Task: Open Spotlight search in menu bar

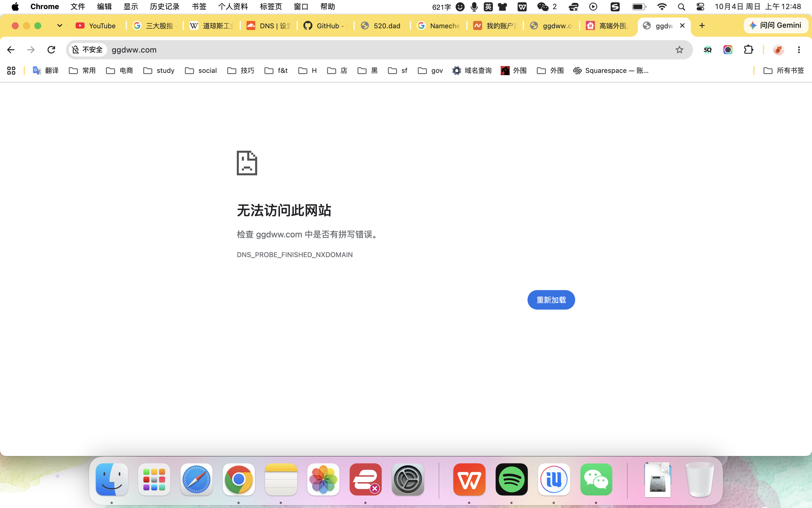Action: [681, 7]
